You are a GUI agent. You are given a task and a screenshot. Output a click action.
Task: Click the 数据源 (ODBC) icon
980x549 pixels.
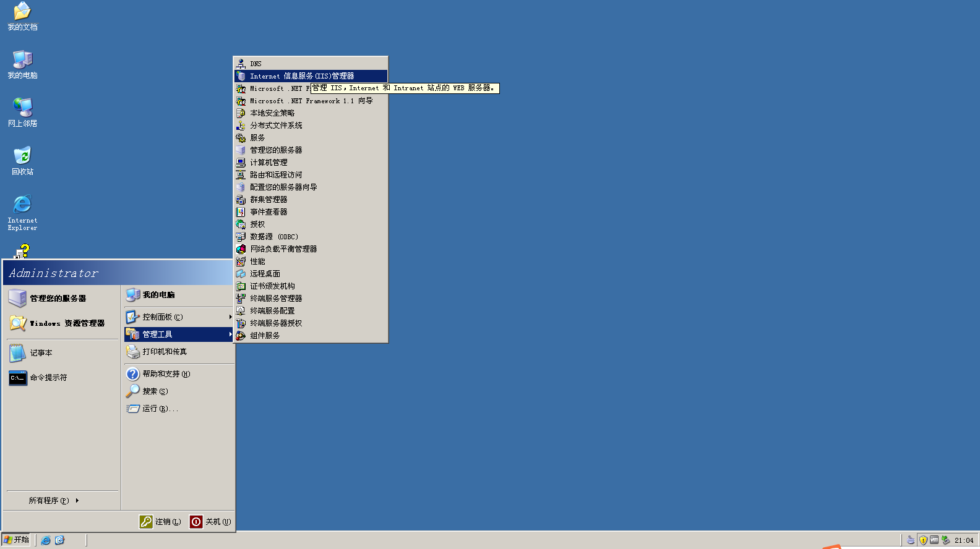[x=241, y=237]
